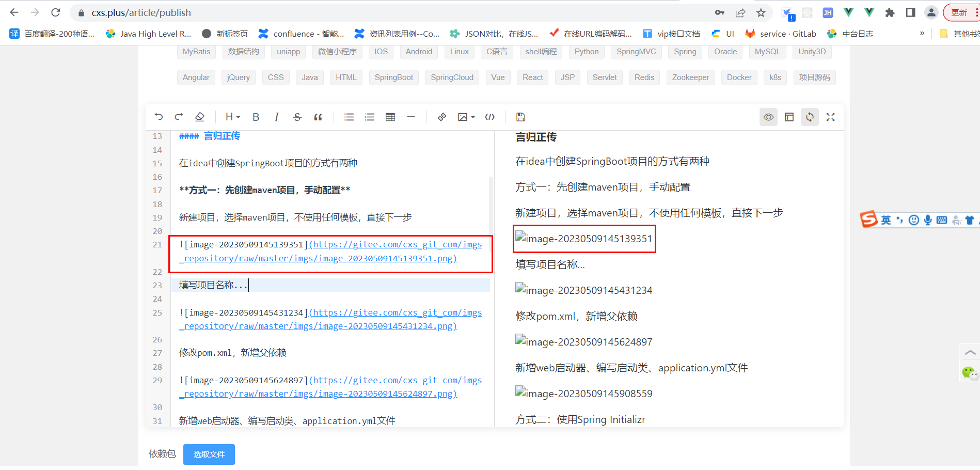Viewport: 980px width, 470px height.
Task: Insert an unordered list
Action: [x=349, y=117]
